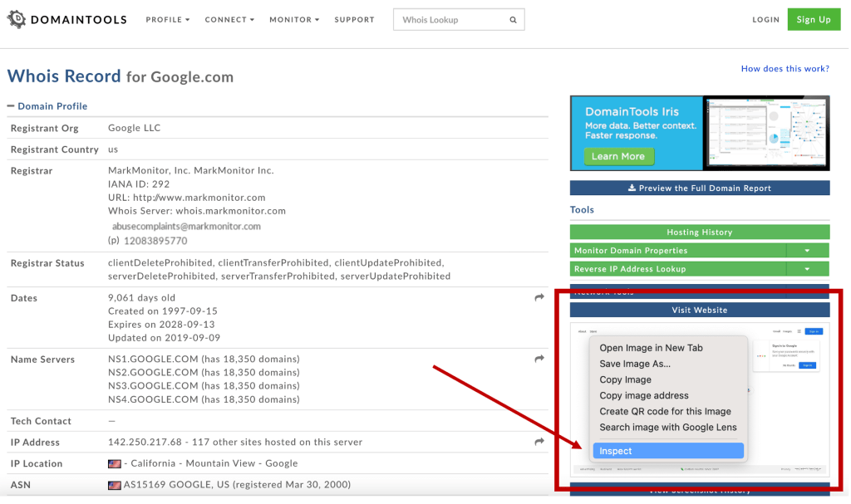Choose Copy Image from context menu
This screenshot has width=851, height=504.
pyautogui.click(x=625, y=379)
